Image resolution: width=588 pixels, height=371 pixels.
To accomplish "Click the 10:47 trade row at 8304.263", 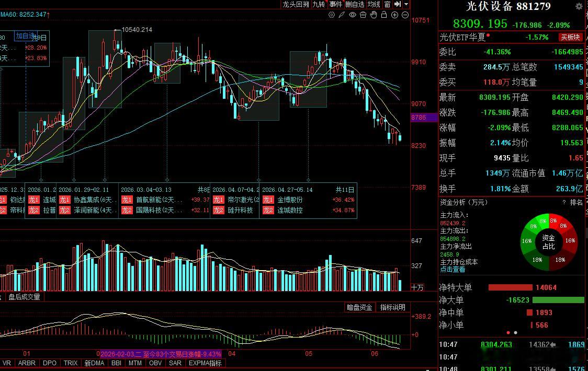I will [x=511, y=344].
